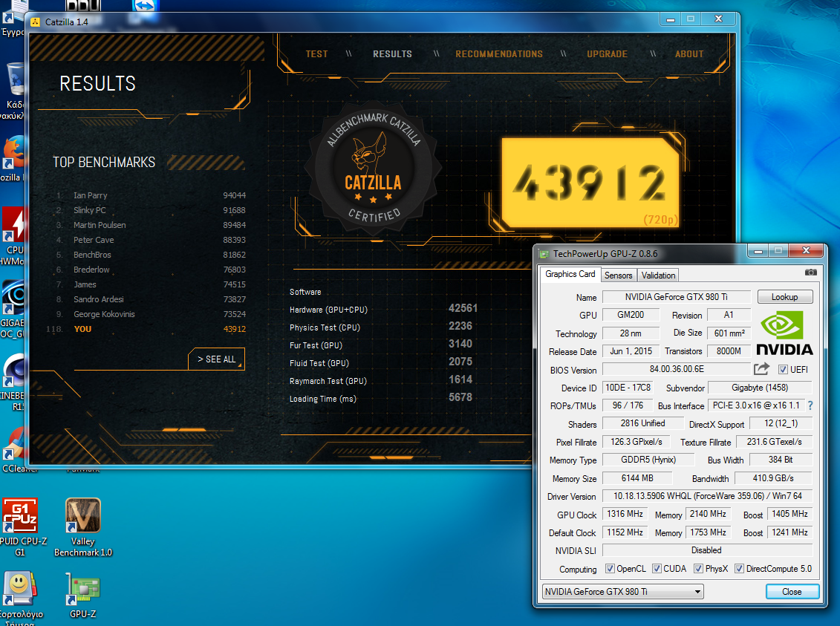Toggle the PhysX checkbox
Image resolution: width=840 pixels, height=626 pixels.
pos(699,569)
